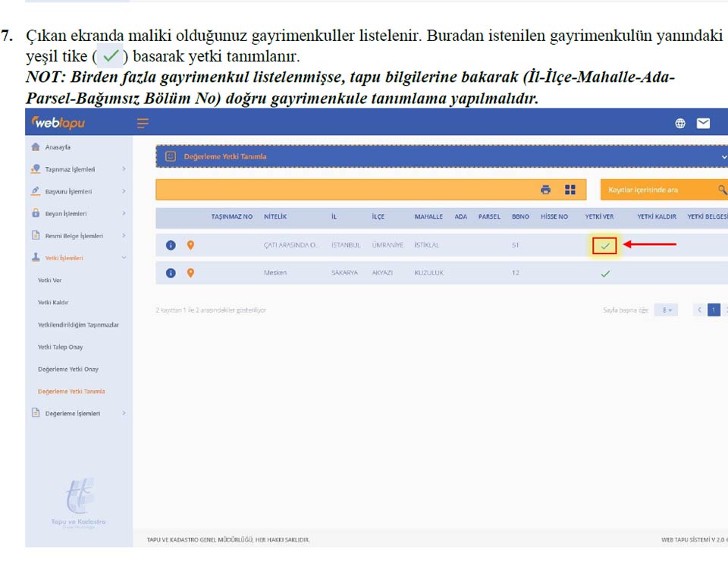Grant authority with İstanbul row green check
The image size is (728, 579).
click(605, 246)
